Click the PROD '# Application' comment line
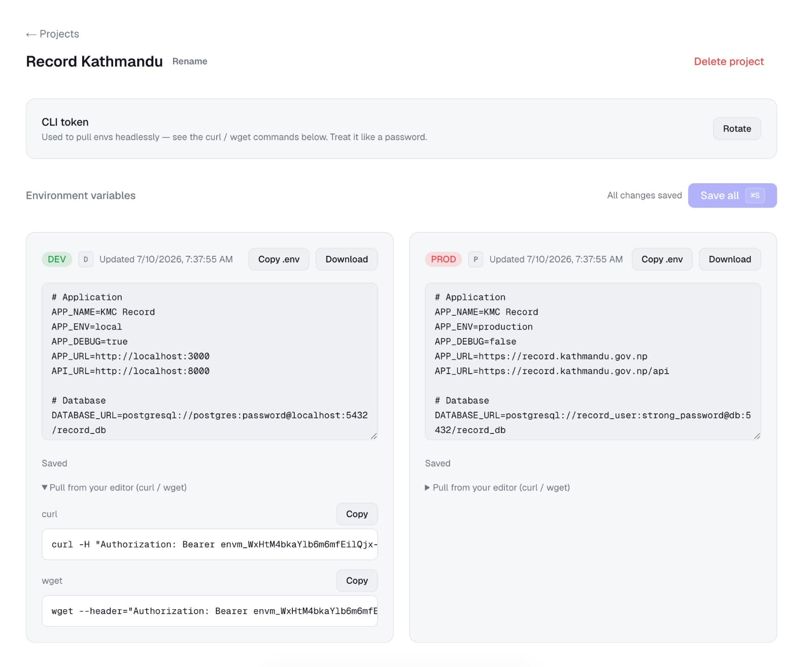This screenshot has width=812, height=667. tap(470, 297)
